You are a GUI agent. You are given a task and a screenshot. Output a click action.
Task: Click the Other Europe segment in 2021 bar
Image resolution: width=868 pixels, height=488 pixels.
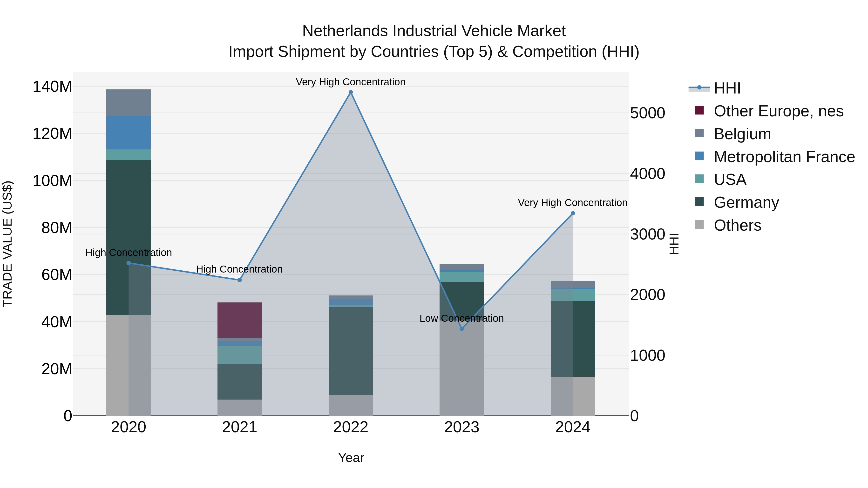[x=240, y=320]
